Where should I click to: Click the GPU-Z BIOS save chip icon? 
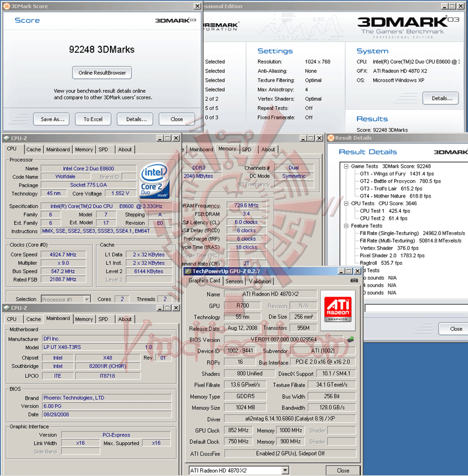point(351,339)
